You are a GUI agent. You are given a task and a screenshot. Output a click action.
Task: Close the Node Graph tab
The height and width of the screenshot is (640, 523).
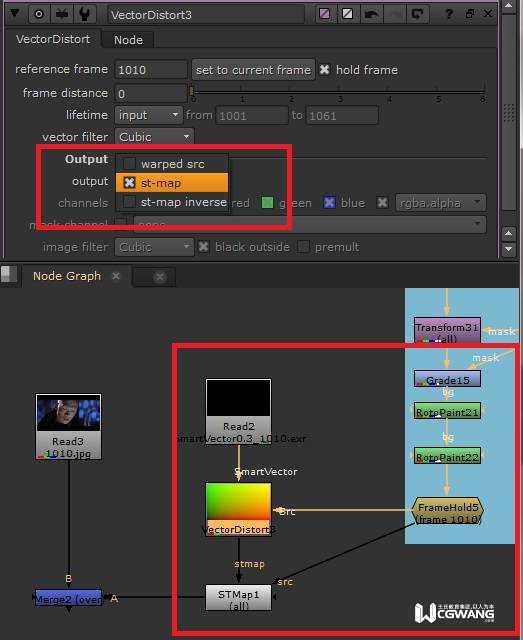coord(116,276)
